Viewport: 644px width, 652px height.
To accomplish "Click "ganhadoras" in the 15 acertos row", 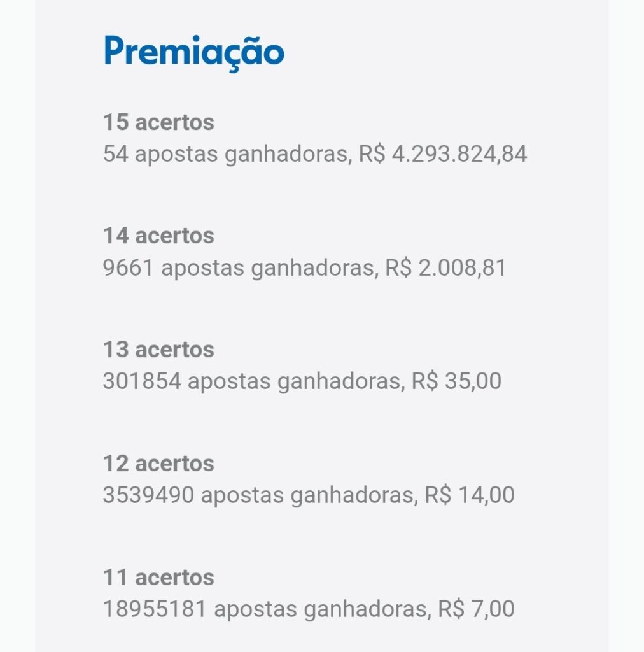I will 287,155.
